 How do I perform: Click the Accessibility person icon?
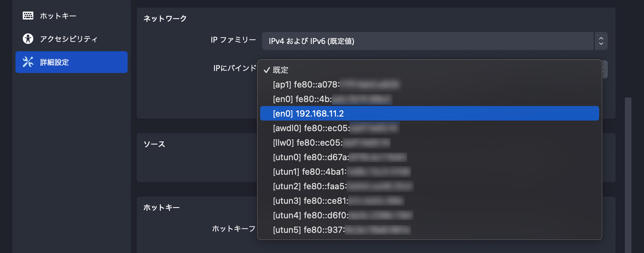pos(28,39)
